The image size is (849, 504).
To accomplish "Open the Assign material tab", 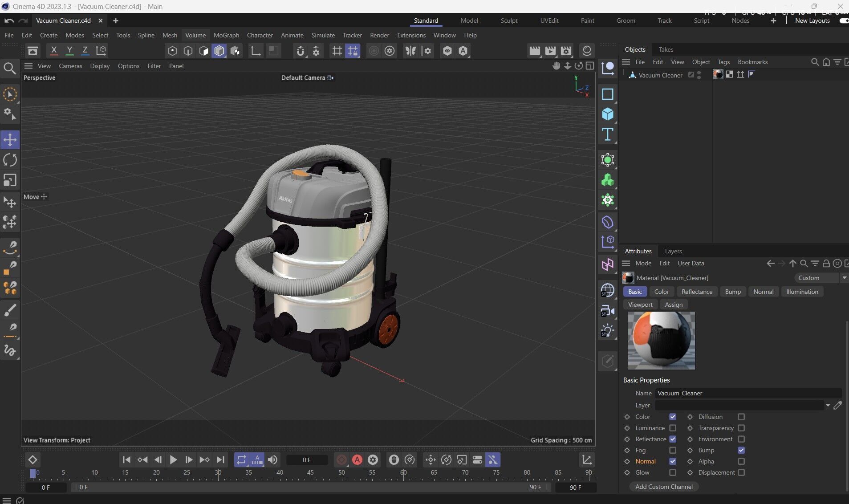I will tap(674, 305).
